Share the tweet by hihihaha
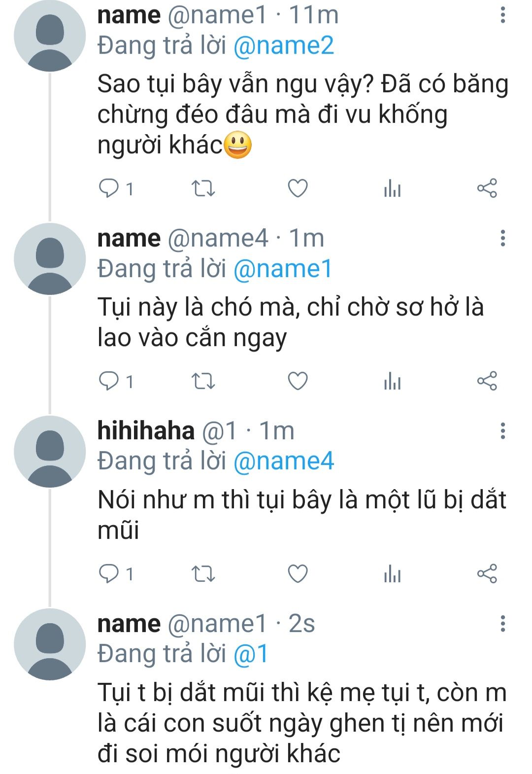This screenshot has height=774, width=532. pyautogui.click(x=487, y=573)
